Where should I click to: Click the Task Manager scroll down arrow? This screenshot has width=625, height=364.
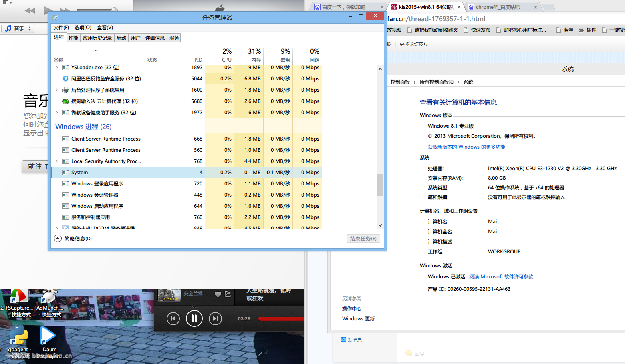380,225
